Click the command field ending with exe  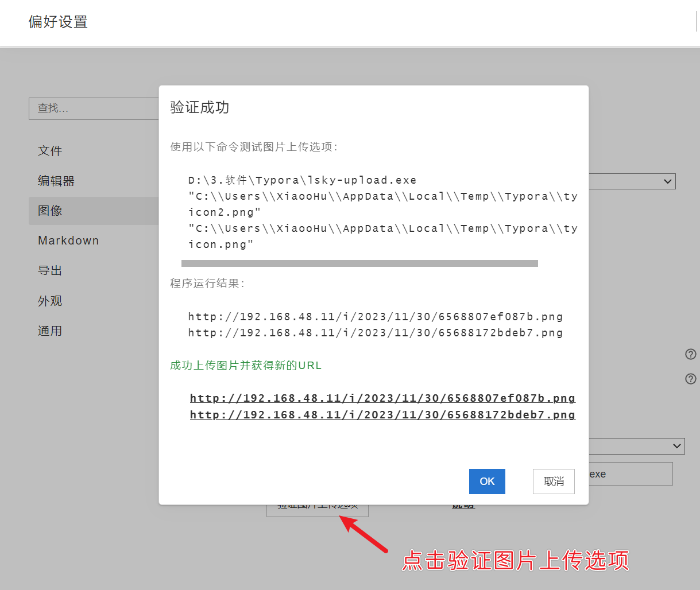tap(631, 474)
